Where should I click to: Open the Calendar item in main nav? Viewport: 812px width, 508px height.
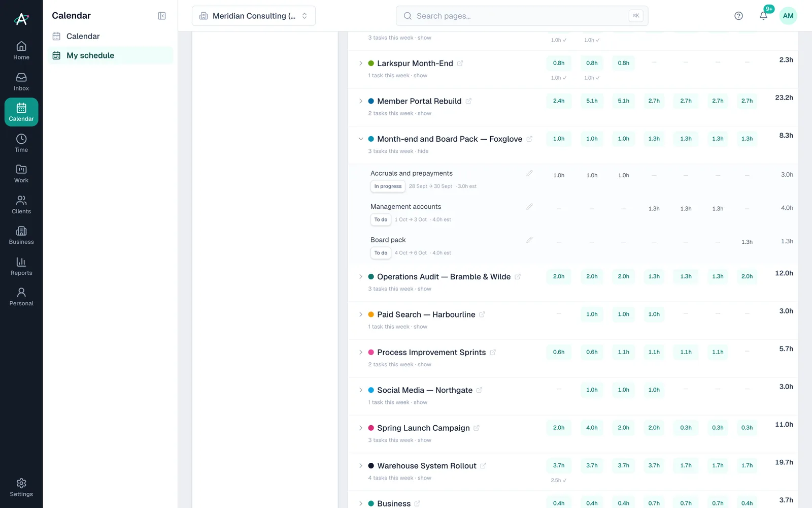tap(21, 112)
